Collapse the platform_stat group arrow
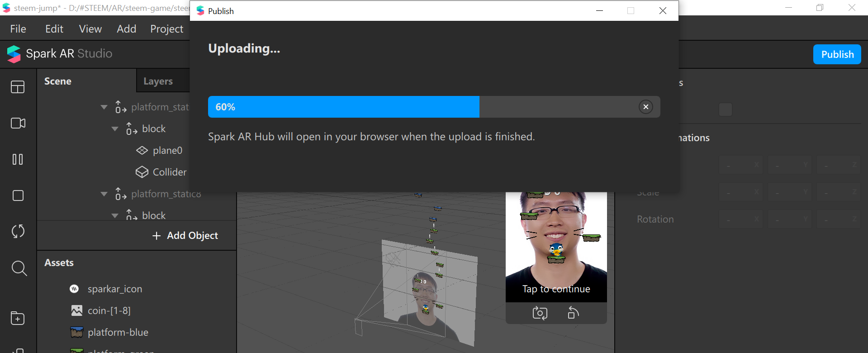Viewport: 868px width, 353px height. point(104,107)
